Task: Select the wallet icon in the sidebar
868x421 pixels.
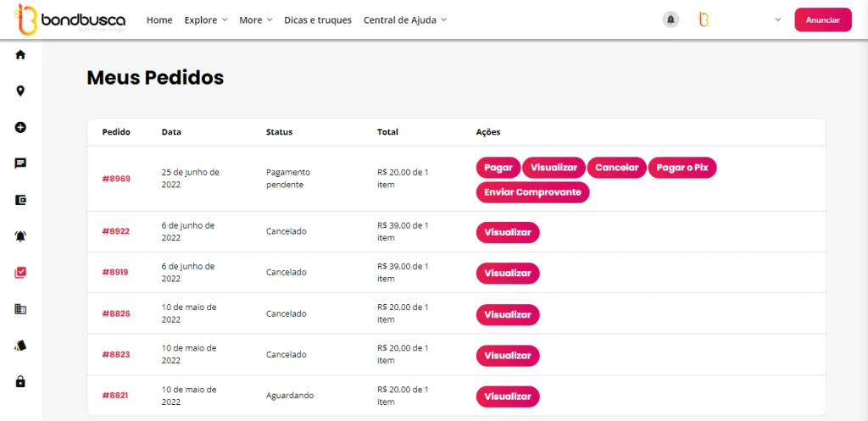Action: coord(20,200)
